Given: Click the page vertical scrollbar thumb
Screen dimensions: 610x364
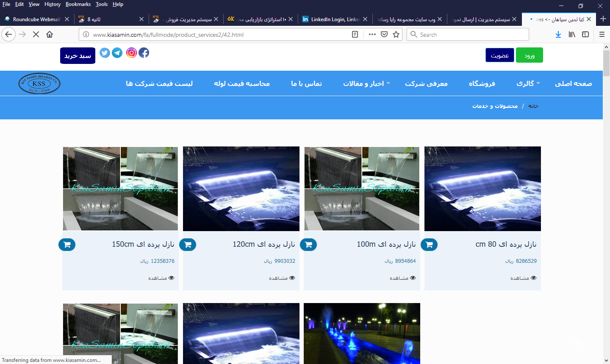Looking at the screenshot, I should pyautogui.click(x=606, y=63).
